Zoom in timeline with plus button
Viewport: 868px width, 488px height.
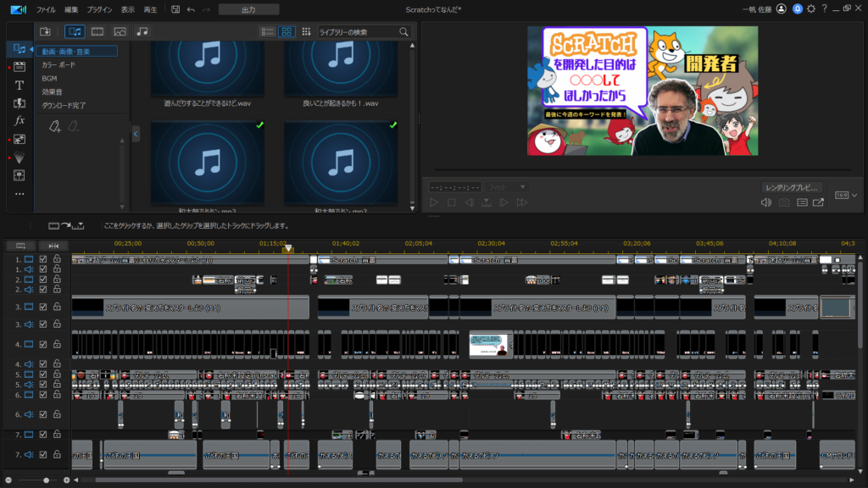pos(66,480)
